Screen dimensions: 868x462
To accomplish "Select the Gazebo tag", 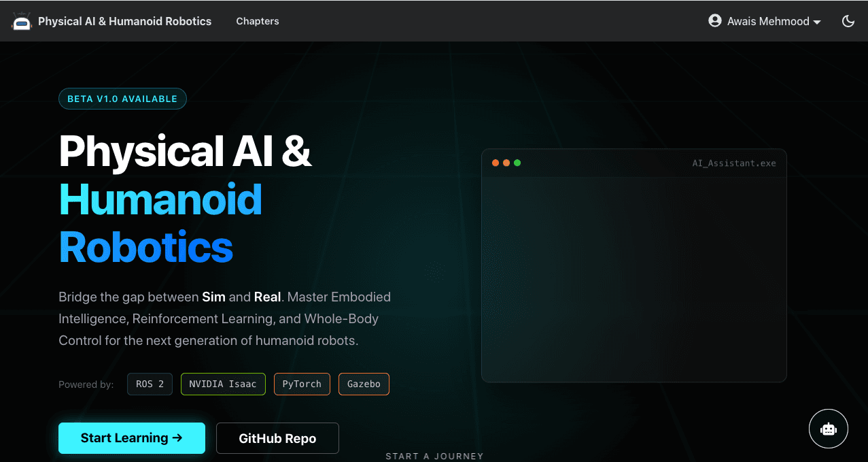I will [x=364, y=384].
